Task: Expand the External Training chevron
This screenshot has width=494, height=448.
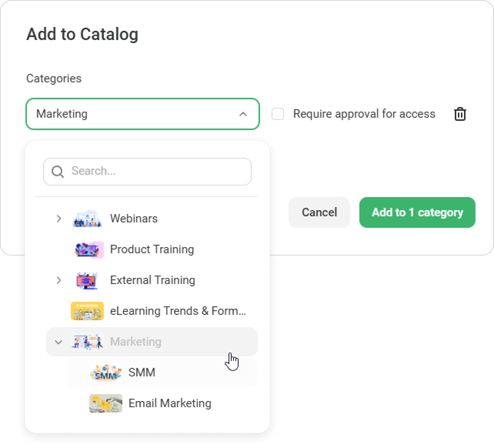Action: click(x=58, y=280)
